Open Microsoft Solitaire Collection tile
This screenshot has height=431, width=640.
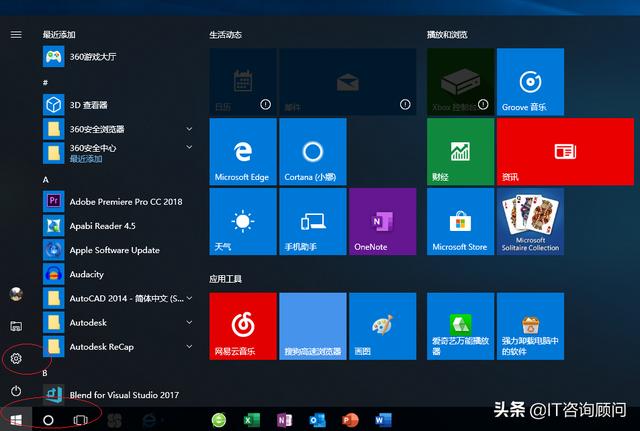530,221
